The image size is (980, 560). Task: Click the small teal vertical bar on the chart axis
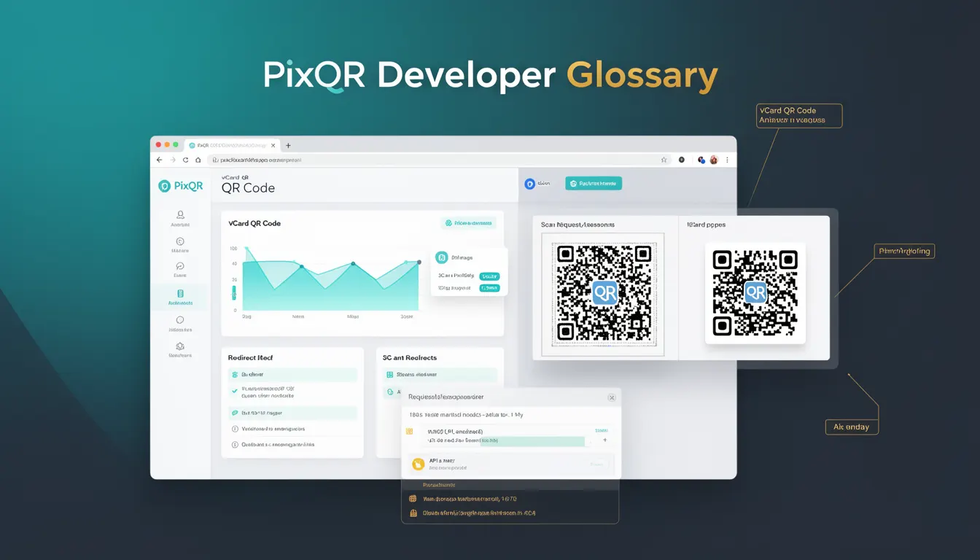(x=234, y=292)
